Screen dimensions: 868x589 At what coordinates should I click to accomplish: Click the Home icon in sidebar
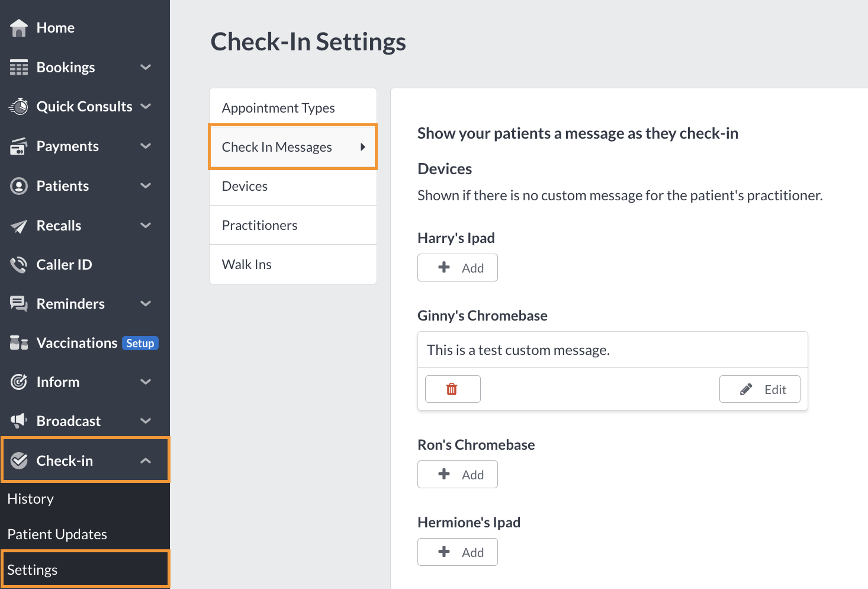[x=18, y=27]
